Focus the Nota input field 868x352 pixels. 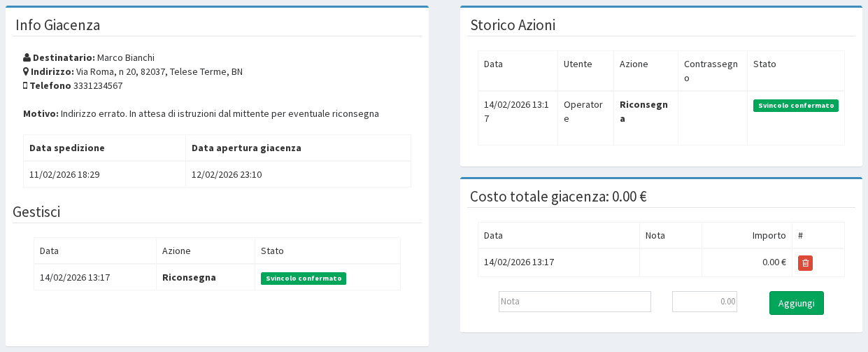tap(574, 302)
